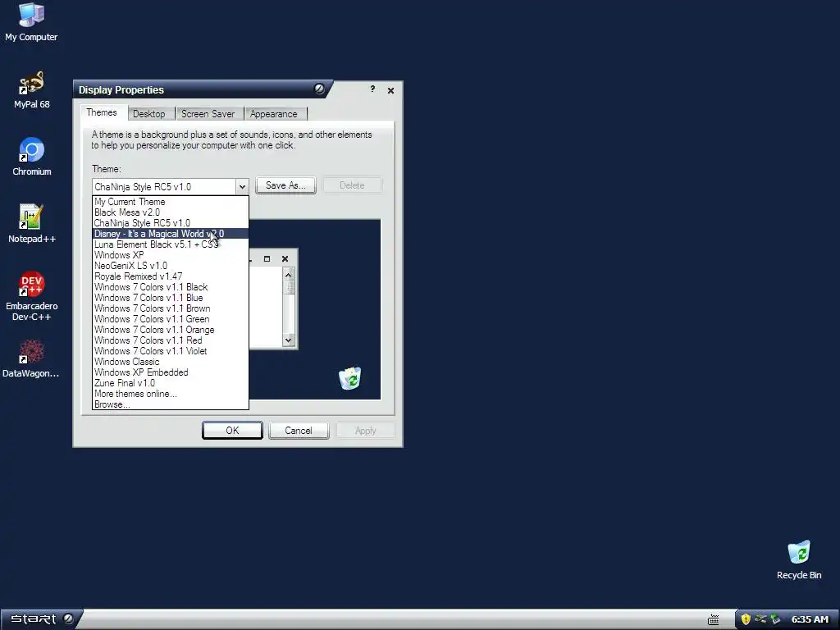The width and height of the screenshot is (840, 630).
Task: Select Windows 7 Colors v1.1 Black
Action: coord(171,287)
